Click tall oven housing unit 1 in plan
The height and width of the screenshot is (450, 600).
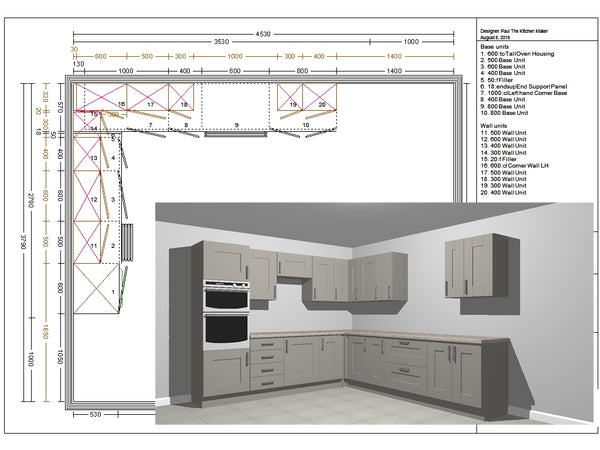tap(100, 291)
